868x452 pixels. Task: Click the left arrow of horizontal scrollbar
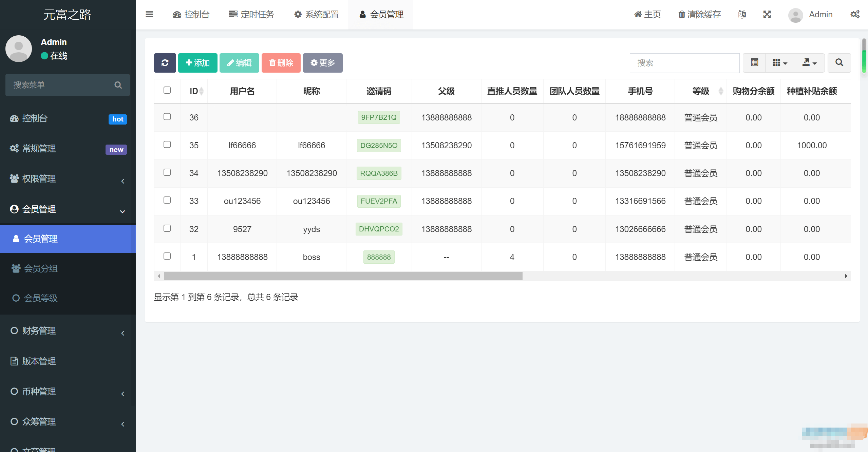point(159,276)
